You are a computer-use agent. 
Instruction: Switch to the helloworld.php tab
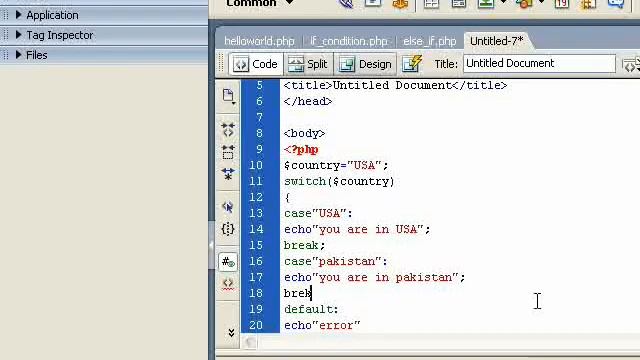tap(259, 41)
